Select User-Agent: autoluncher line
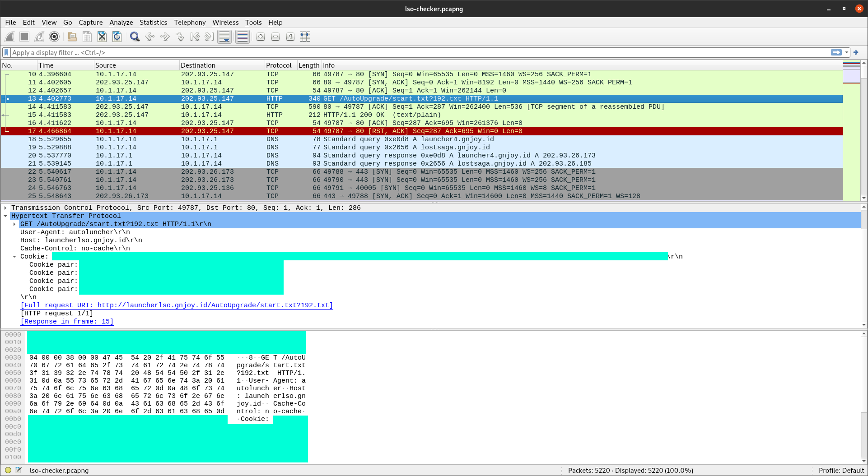This screenshot has height=476, width=868. (75, 232)
